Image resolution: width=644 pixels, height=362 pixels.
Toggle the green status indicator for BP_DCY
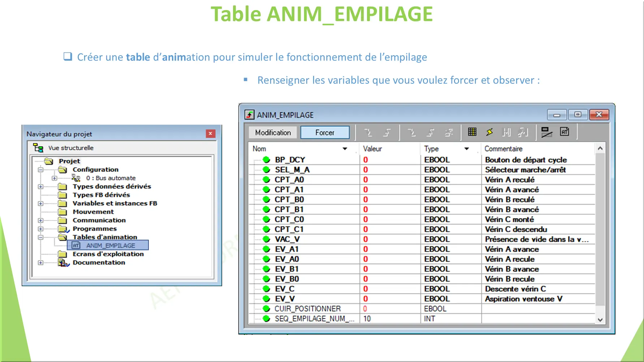(266, 160)
